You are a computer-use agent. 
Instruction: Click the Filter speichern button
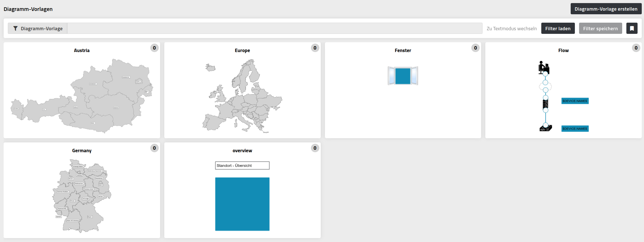click(600, 28)
